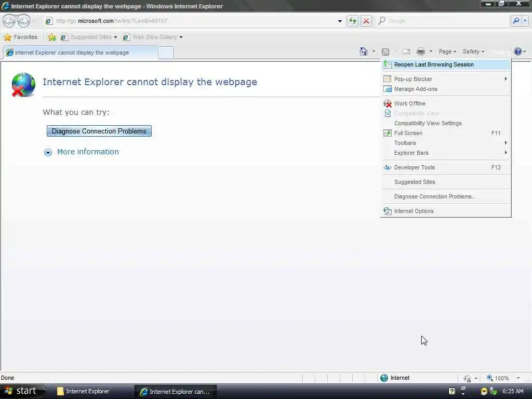This screenshot has width=532, height=399.
Task: Expand the Suggested Sites dropdown arrow
Action: pos(116,37)
